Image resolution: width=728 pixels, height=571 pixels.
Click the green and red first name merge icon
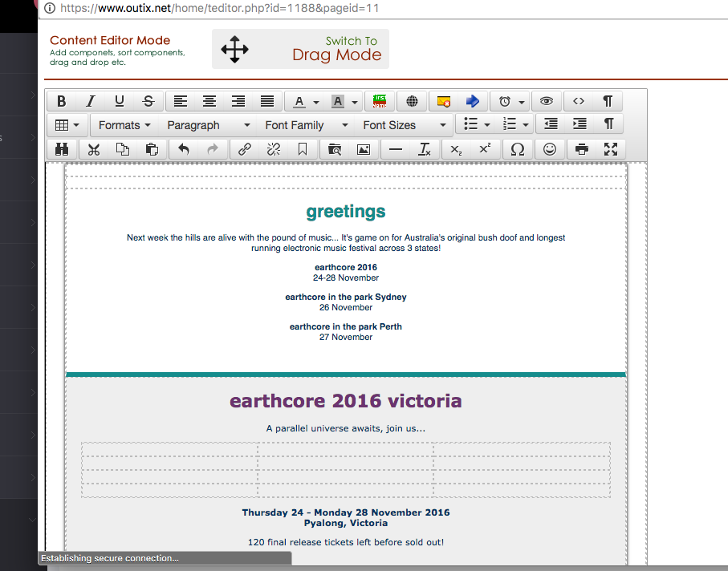point(380,101)
